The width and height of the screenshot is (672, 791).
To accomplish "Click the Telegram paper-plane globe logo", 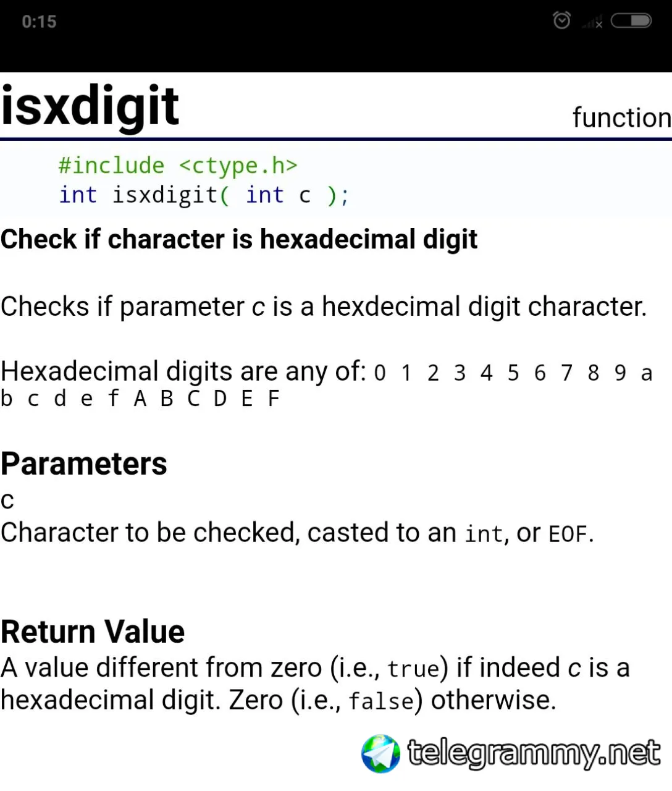I will point(381,753).
